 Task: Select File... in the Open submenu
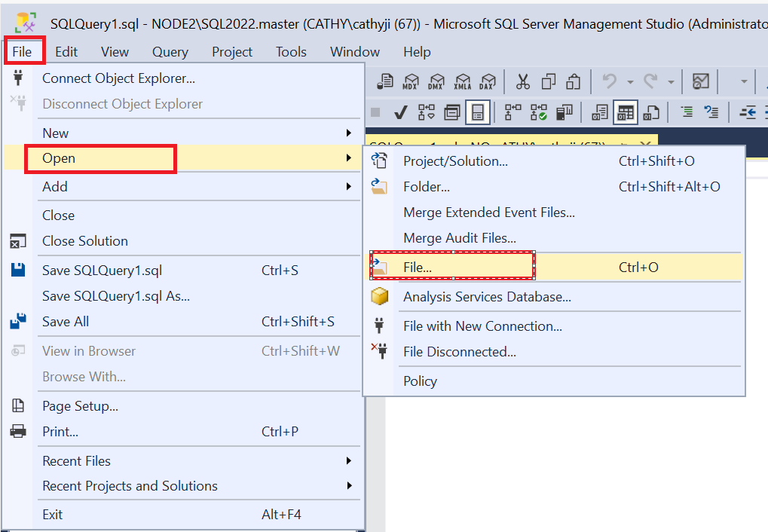click(554, 267)
